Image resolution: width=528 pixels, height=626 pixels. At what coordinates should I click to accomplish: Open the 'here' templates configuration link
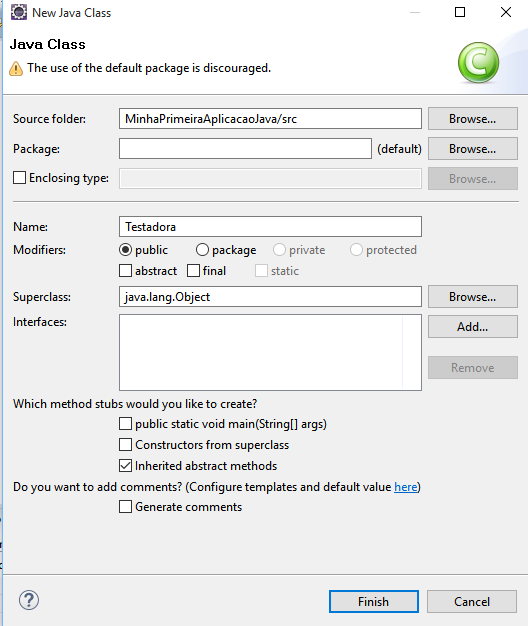point(405,487)
